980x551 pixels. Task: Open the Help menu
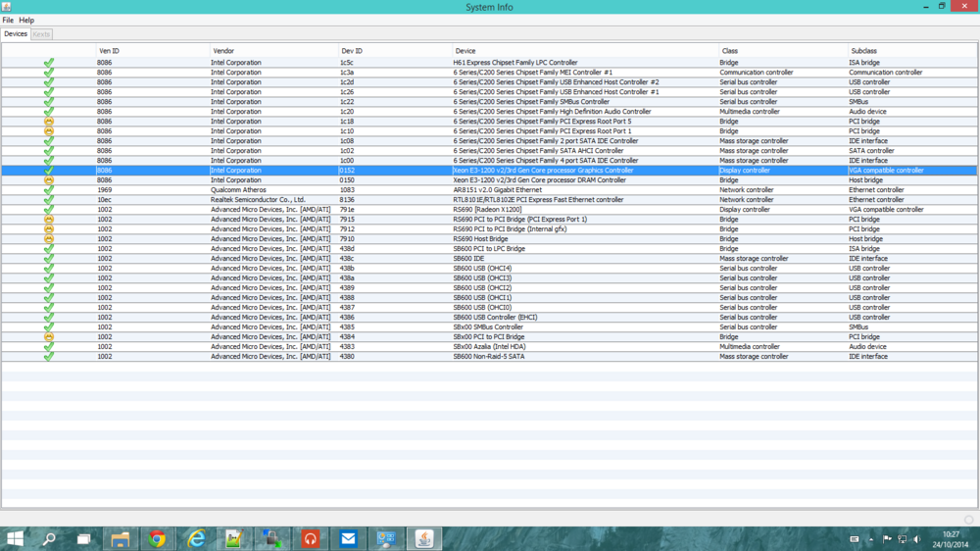(x=26, y=20)
